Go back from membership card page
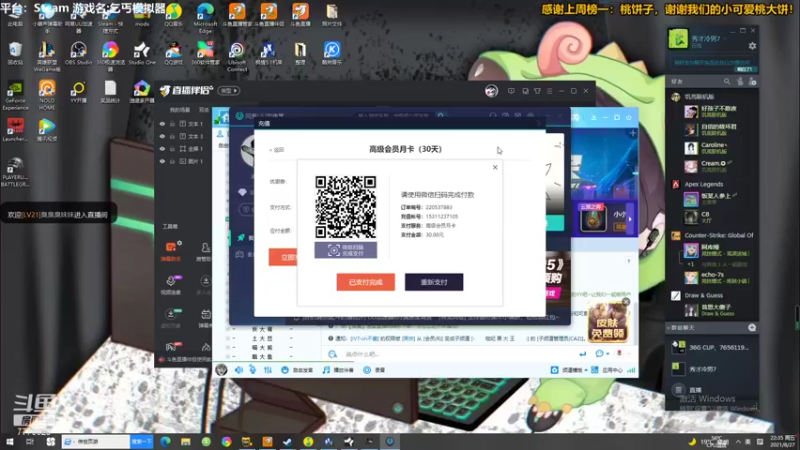 (277, 150)
